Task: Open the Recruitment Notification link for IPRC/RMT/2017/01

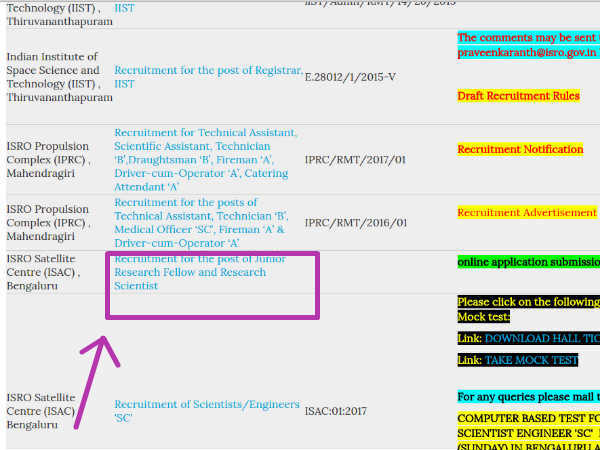Action: [x=520, y=149]
